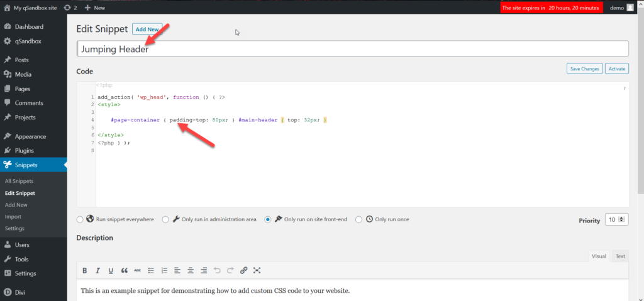Click the qSandbox gear icon
Image resolution: width=644 pixels, height=301 pixels.
click(x=8, y=41)
